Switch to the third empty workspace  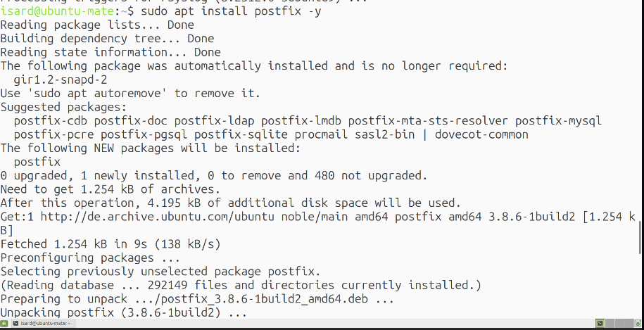pyautogui.click(x=619, y=324)
